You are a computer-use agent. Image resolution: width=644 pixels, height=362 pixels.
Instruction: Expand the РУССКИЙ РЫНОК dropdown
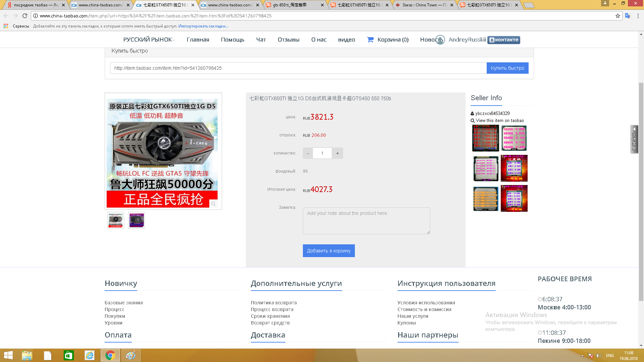click(149, 40)
